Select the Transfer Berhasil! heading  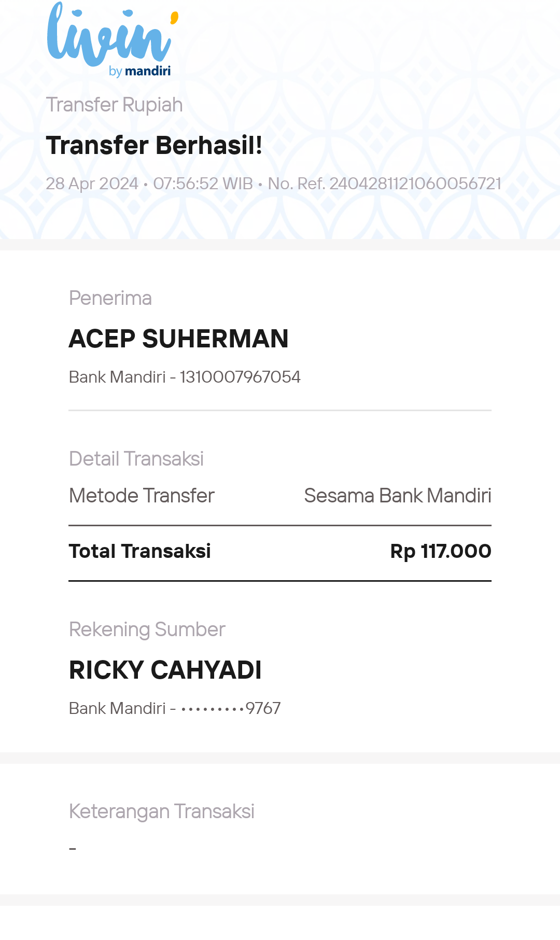154,145
